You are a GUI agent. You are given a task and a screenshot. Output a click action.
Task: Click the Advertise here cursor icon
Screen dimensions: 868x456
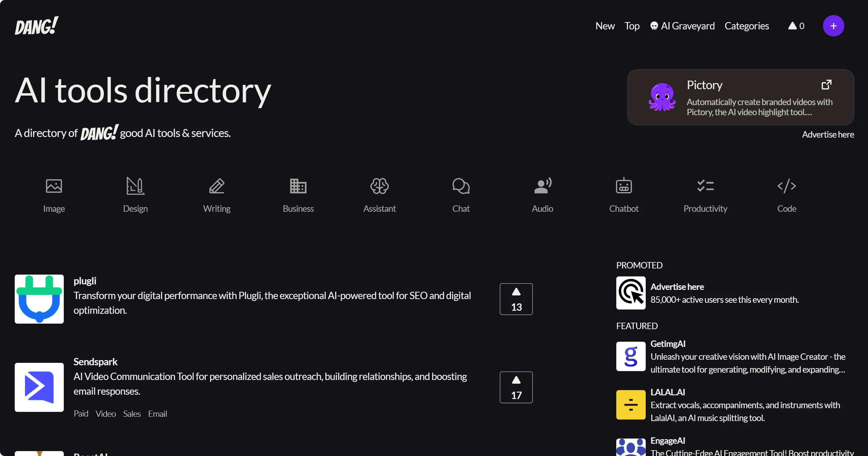click(x=631, y=293)
